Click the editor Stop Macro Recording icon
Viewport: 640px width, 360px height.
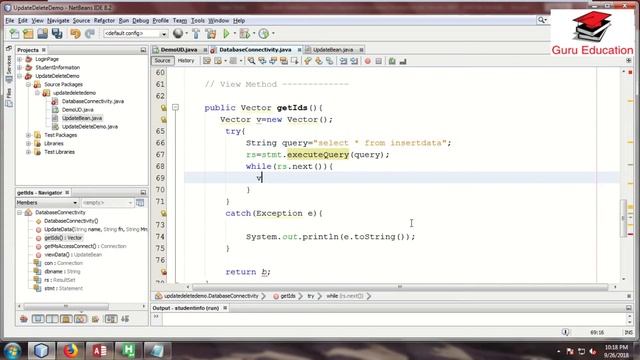378,61
